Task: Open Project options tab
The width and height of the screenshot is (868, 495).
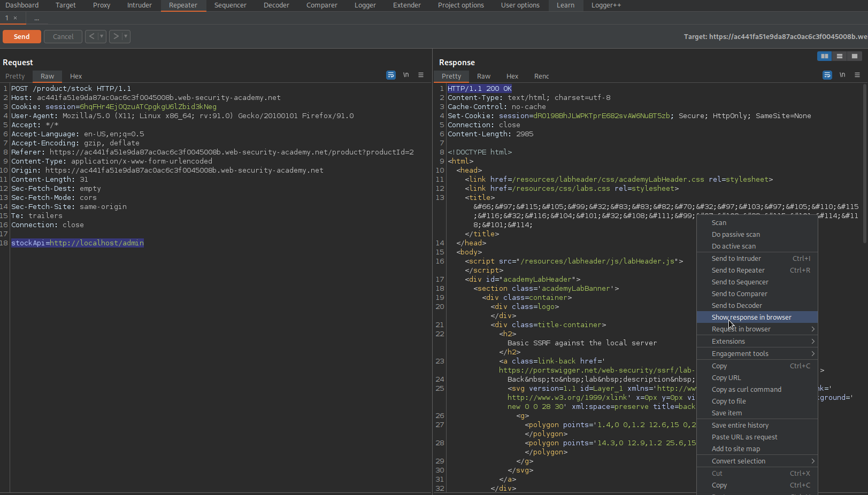Action: click(x=461, y=5)
